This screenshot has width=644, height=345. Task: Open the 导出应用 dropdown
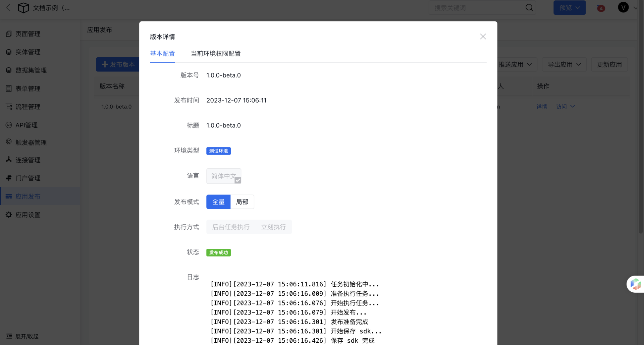point(564,64)
